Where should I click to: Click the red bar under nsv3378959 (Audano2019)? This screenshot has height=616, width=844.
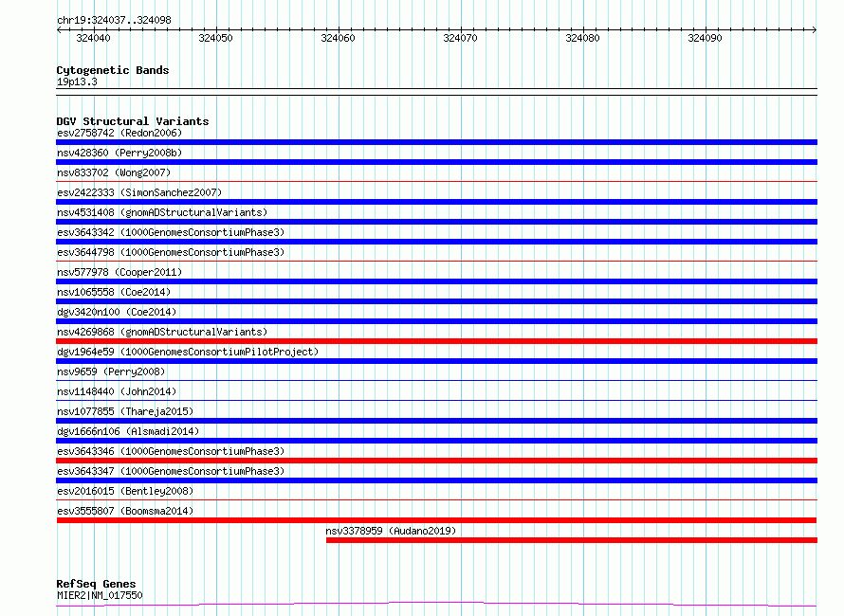click(x=572, y=540)
